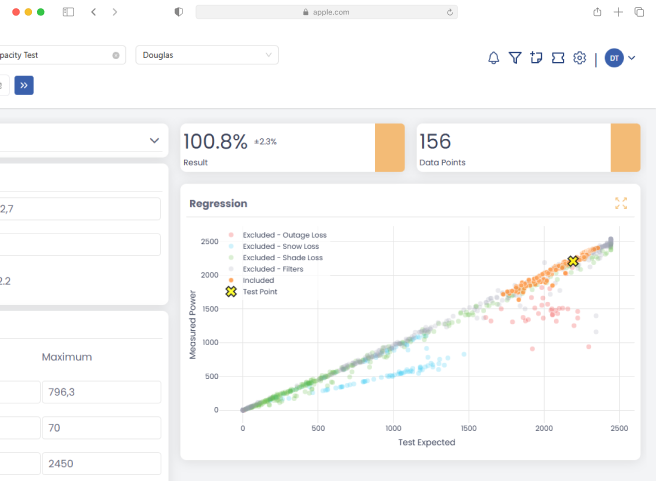
Task: Open the Douglas dropdown
Action: click(207, 55)
